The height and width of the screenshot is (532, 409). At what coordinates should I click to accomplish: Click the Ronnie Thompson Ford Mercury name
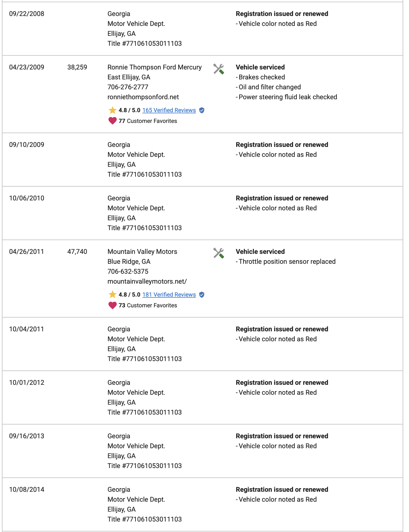click(155, 67)
